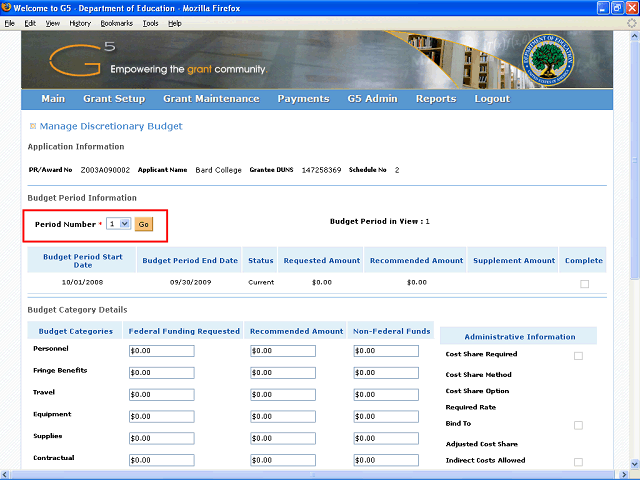This screenshot has height=480, width=640.
Task: Open the Period Number dropdown
Action: coord(119,224)
